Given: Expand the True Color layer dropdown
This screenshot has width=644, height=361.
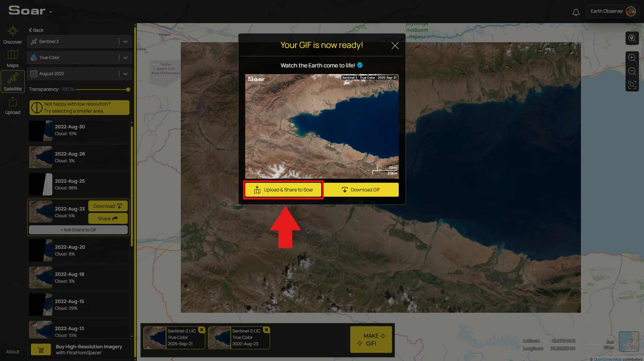Looking at the screenshot, I should [125, 58].
